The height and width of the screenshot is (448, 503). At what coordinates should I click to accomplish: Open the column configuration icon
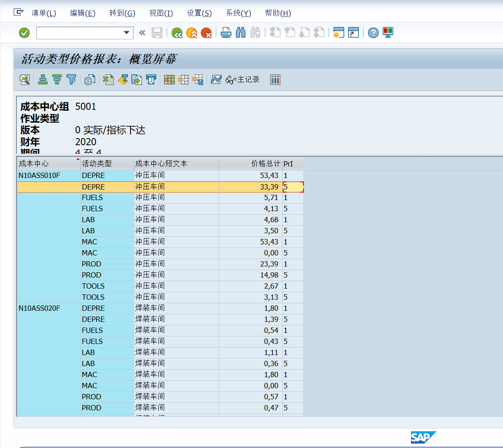click(275, 80)
